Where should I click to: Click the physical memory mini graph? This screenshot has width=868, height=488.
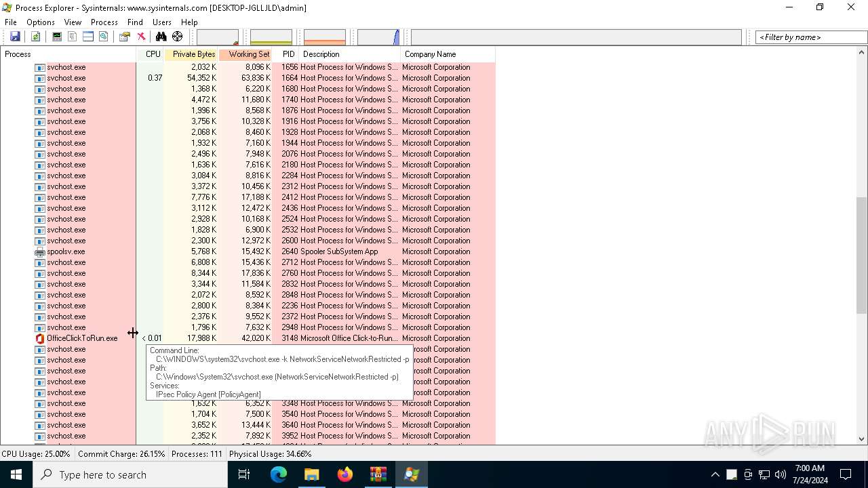pos(325,37)
